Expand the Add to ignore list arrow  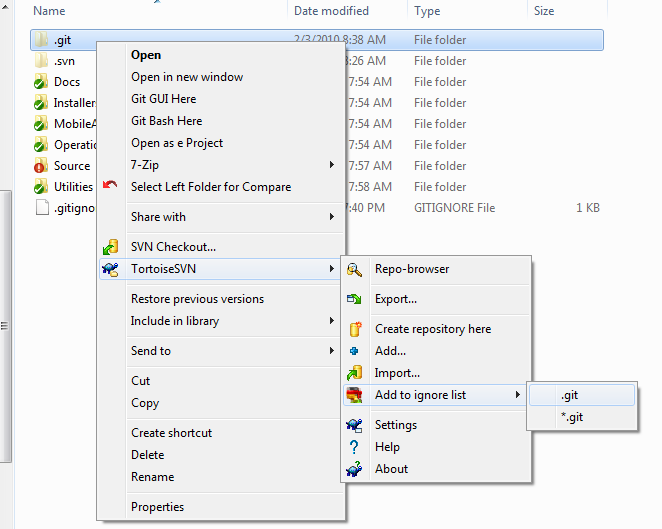click(x=518, y=395)
